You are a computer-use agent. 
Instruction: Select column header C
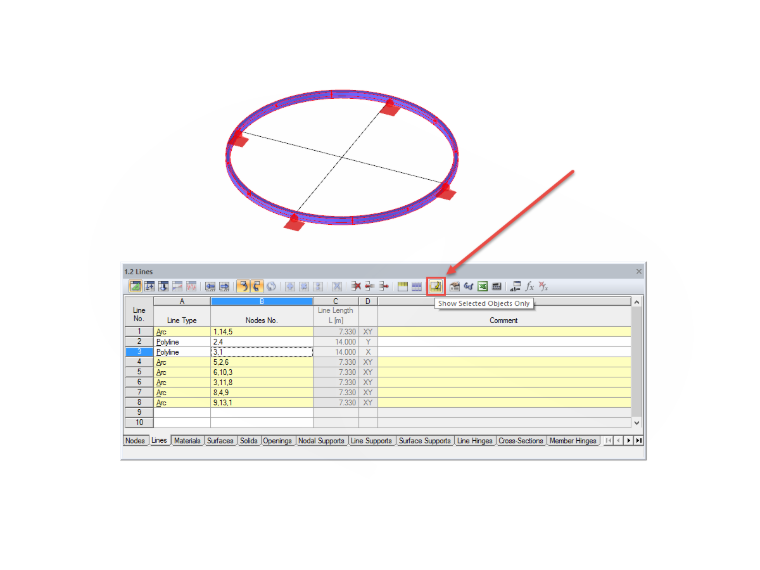tap(336, 301)
